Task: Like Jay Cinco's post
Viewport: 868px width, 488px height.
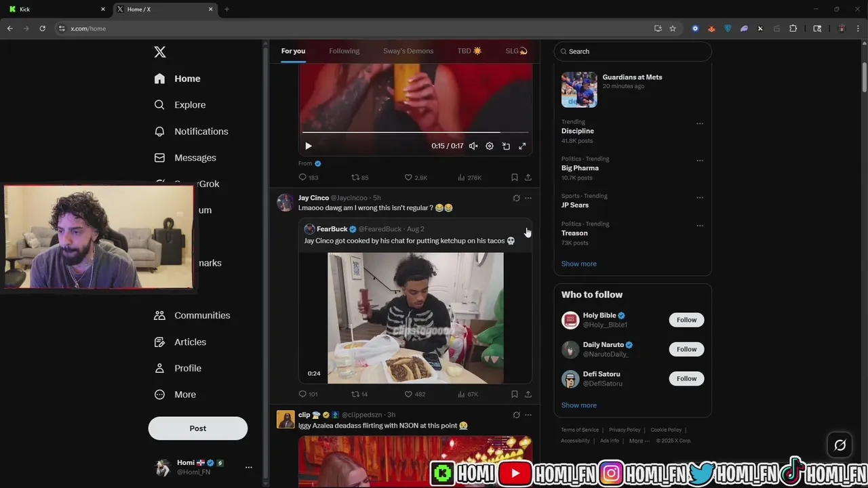Action: (x=415, y=394)
